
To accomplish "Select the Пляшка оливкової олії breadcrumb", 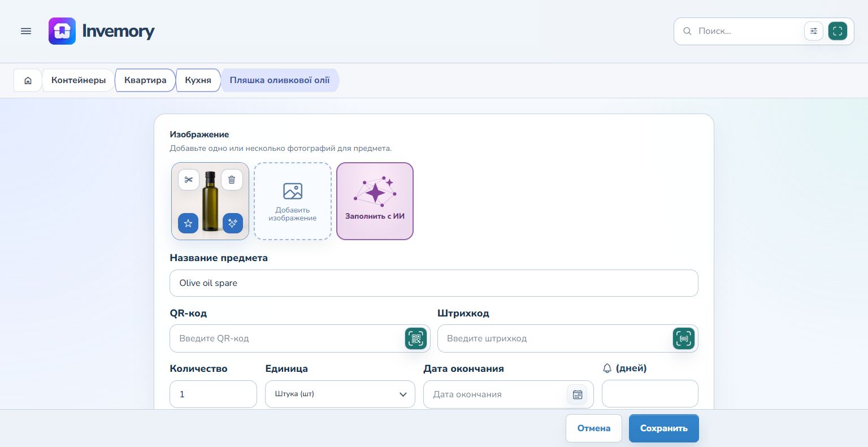I will pyautogui.click(x=280, y=80).
